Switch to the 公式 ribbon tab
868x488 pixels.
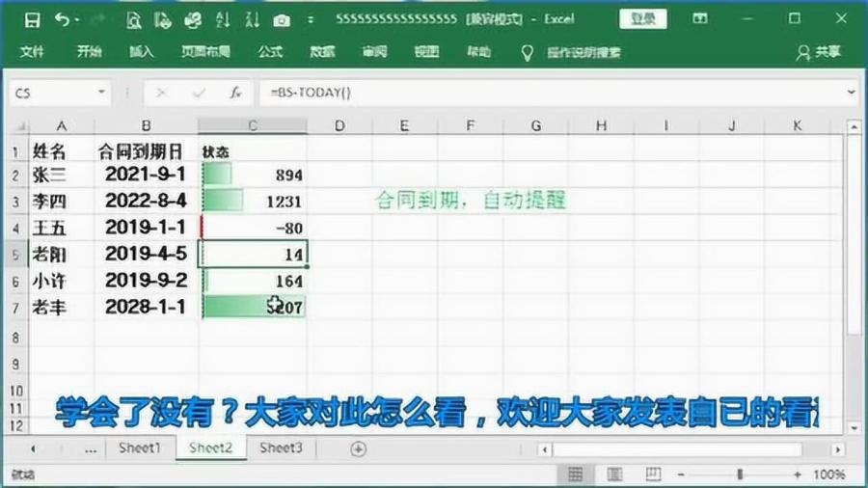[x=270, y=52]
